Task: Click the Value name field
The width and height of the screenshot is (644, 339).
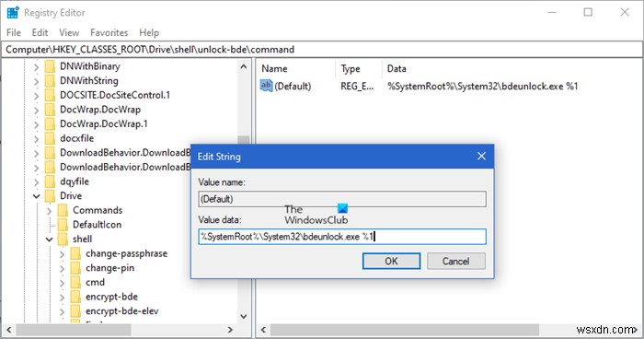Action: pos(342,199)
